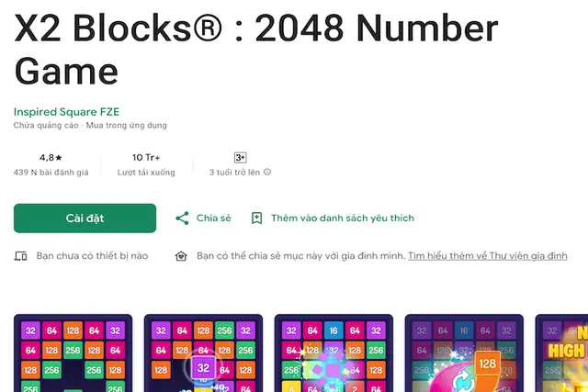The height and width of the screenshot is (392, 588).
Task: Click the green Cài đặt install button
Action: [85, 218]
